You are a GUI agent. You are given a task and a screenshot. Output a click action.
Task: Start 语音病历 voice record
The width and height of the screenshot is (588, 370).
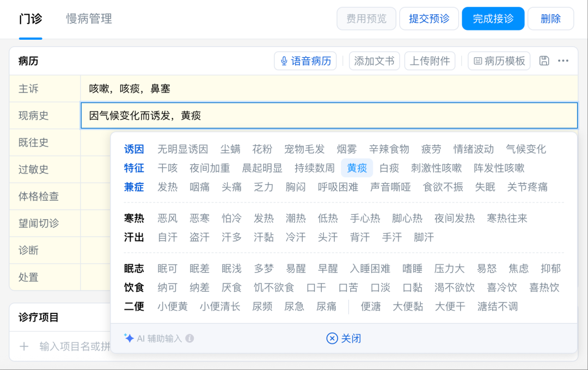click(x=305, y=61)
